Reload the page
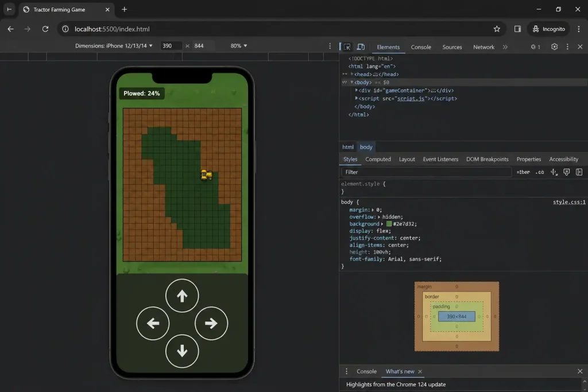The width and height of the screenshot is (588, 392). click(x=45, y=29)
